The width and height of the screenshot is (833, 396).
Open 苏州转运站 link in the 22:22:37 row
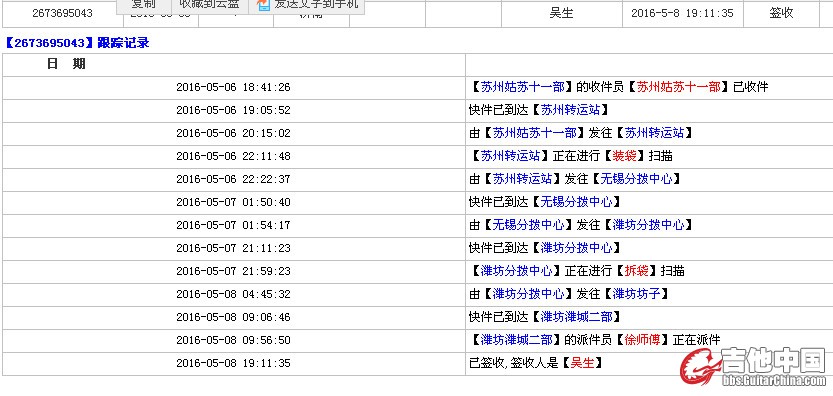coord(523,179)
